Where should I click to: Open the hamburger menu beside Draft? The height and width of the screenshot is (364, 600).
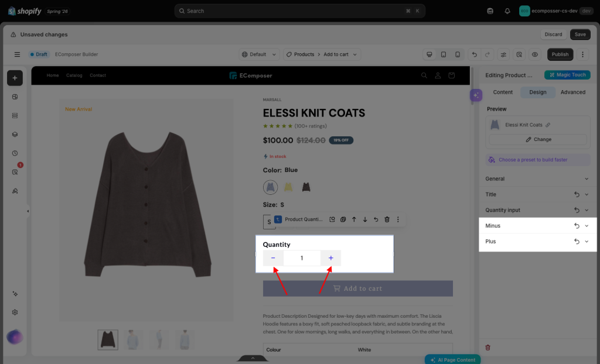click(17, 54)
